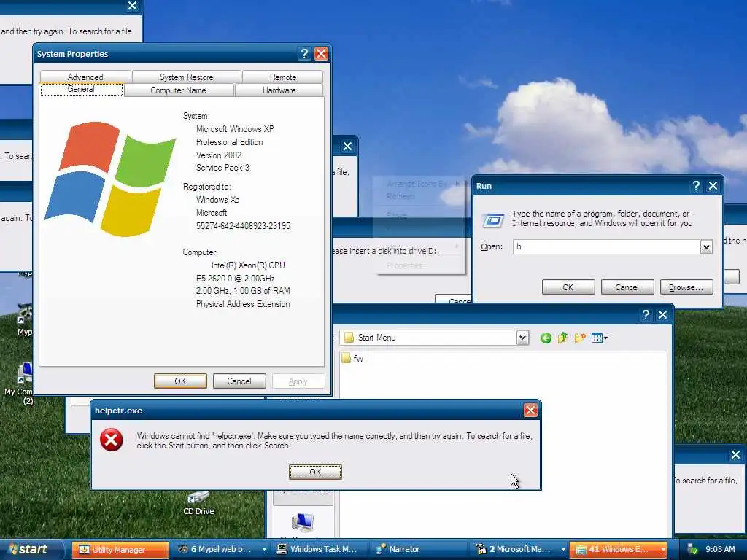Close the search-for-a-file dialog near the clock
This screenshot has width=747, height=560.
coord(735,454)
